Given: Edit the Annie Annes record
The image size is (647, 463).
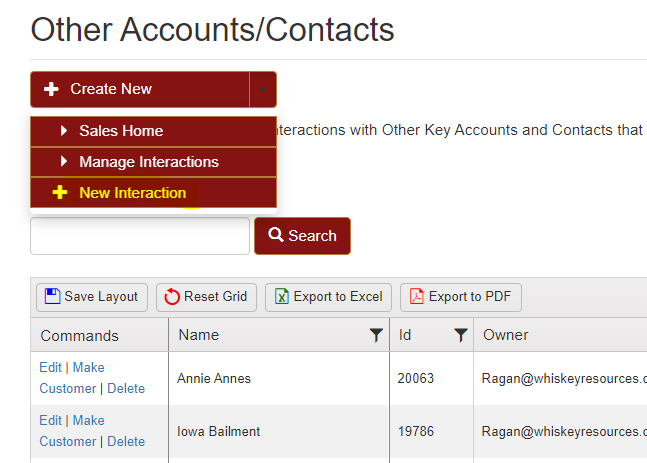Looking at the screenshot, I should coord(50,367).
